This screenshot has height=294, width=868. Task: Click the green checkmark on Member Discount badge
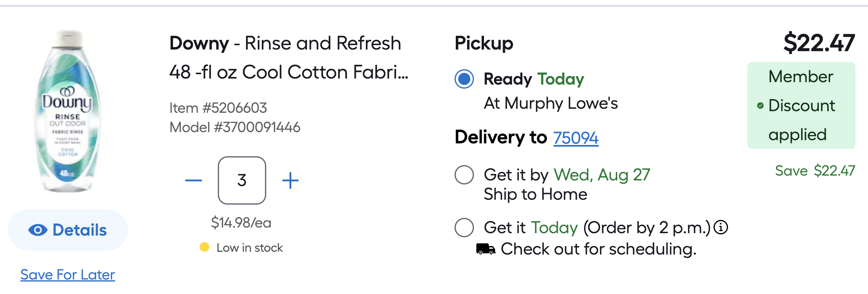tap(760, 106)
